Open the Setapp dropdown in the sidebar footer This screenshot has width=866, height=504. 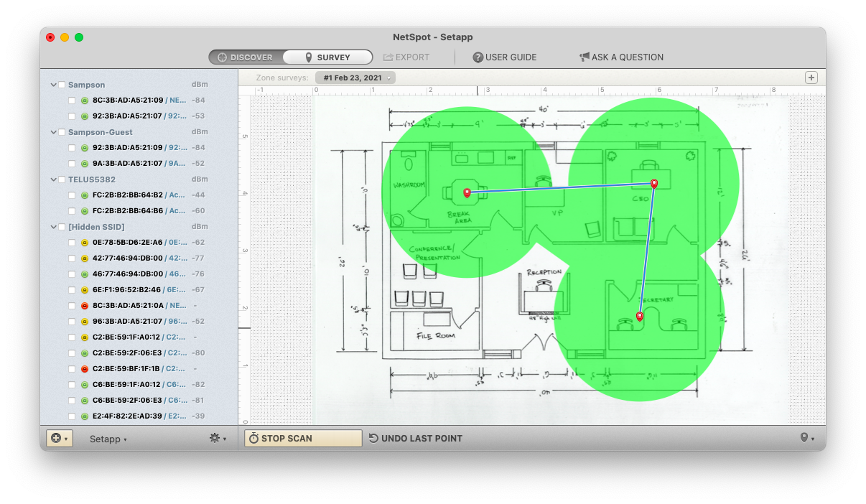[x=108, y=439]
